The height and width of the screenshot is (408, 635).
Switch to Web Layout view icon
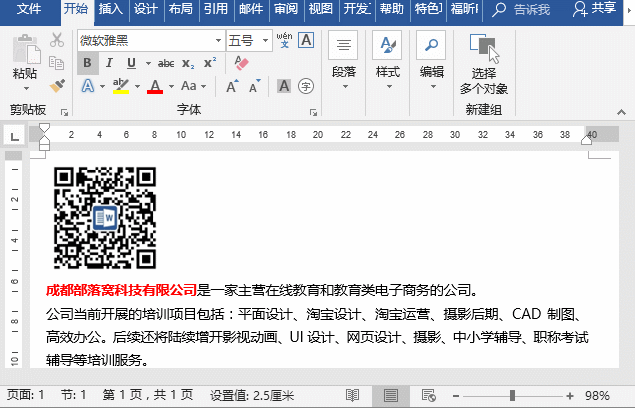click(x=428, y=395)
